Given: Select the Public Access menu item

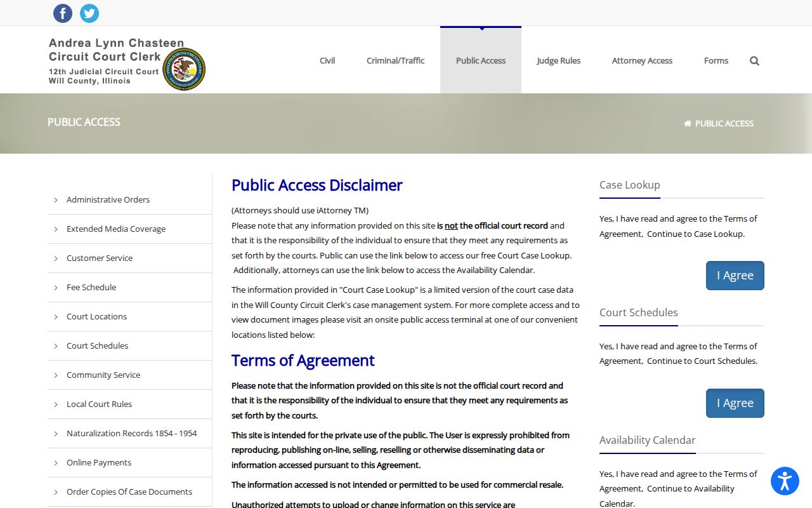Looking at the screenshot, I should 481,61.
